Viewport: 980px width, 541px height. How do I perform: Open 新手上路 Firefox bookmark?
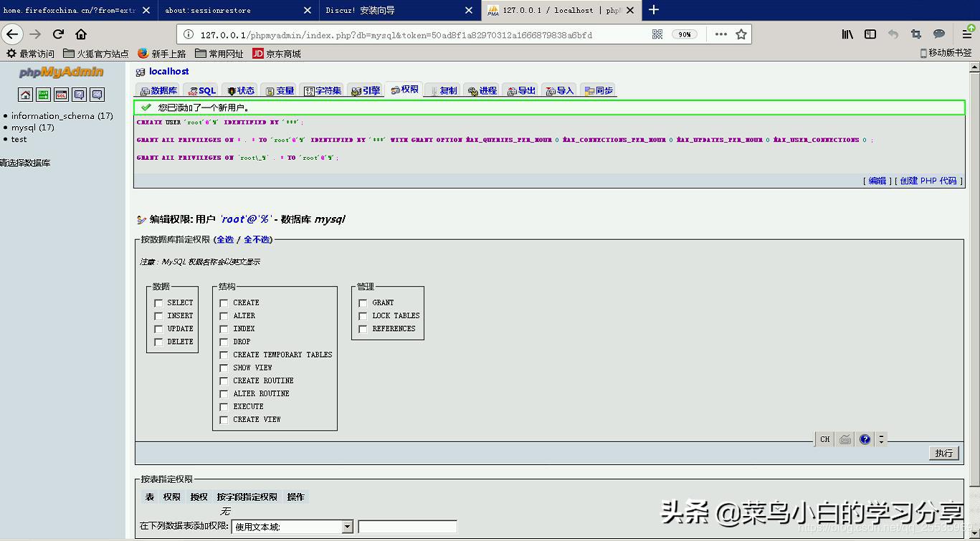(x=162, y=54)
